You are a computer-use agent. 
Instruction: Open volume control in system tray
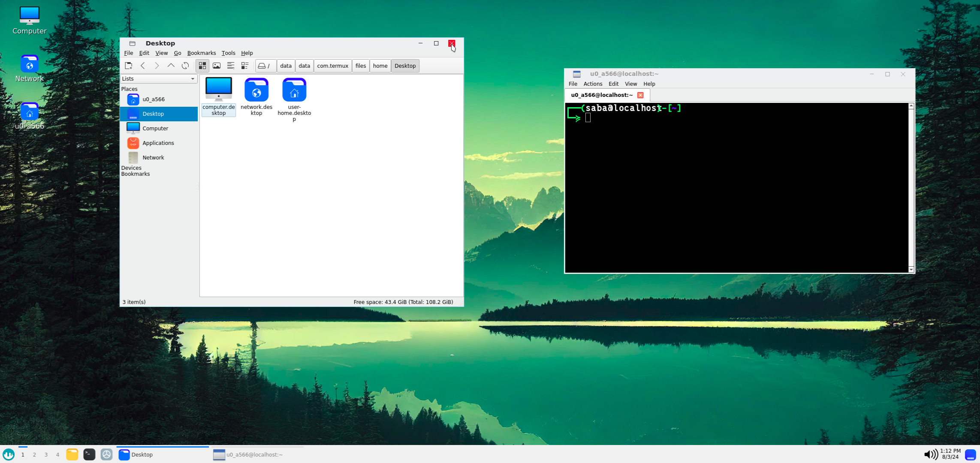pyautogui.click(x=930, y=454)
